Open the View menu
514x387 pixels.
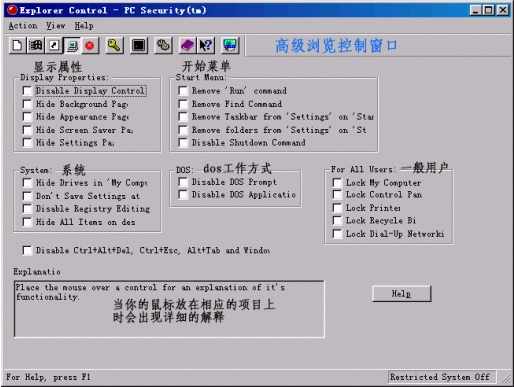[x=56, y=26]
